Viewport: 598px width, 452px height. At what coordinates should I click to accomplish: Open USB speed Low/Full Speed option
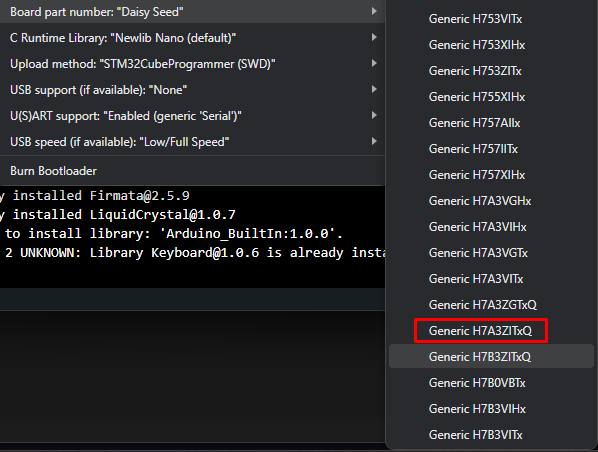tap(192, 142)
